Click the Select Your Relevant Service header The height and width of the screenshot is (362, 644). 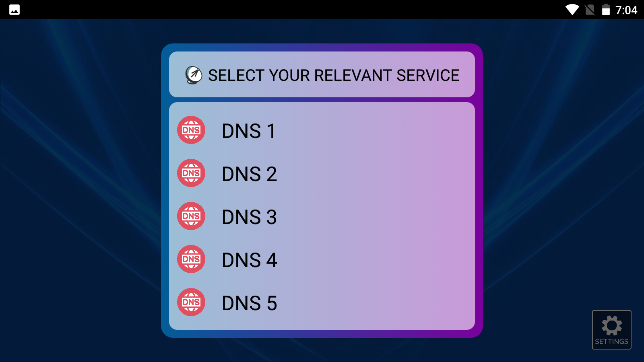(x=334, y=75)
